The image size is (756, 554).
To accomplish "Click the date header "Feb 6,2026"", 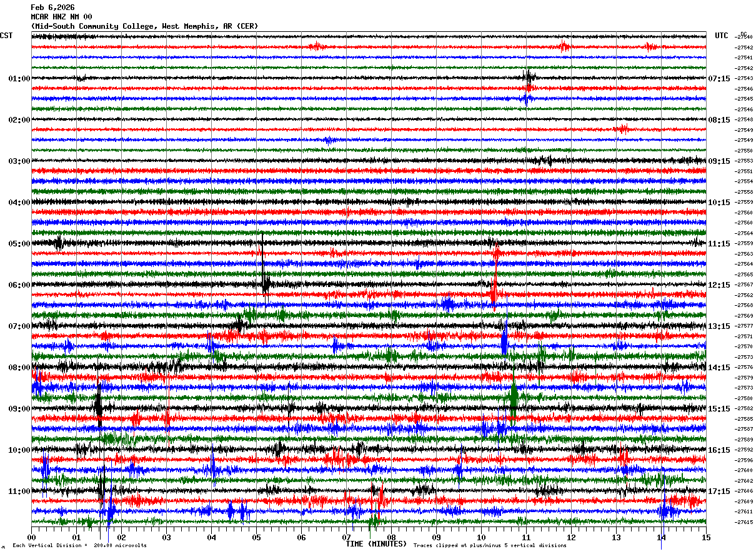I will pyautogui.click(x=52, y=8).
